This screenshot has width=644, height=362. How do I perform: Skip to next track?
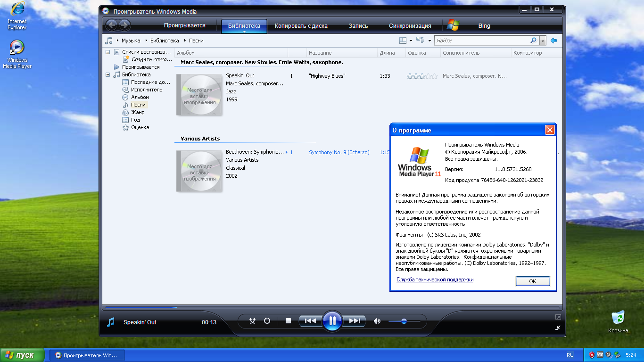(355, 321)
